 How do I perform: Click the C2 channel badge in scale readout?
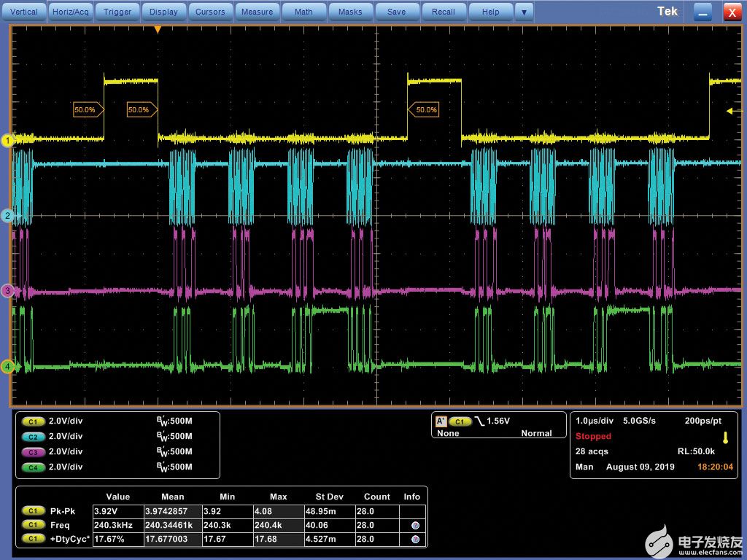pyautogui.click(x=33, y=437)
